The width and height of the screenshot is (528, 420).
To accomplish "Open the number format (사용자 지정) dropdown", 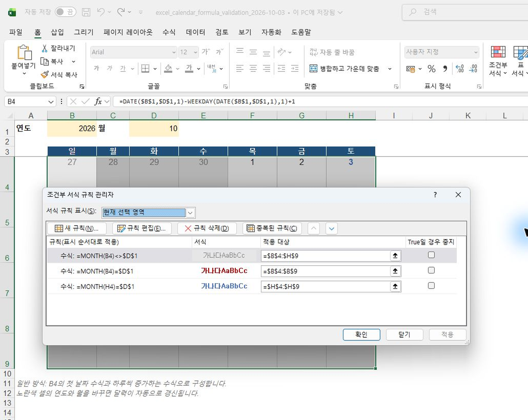I will point(476,52).
